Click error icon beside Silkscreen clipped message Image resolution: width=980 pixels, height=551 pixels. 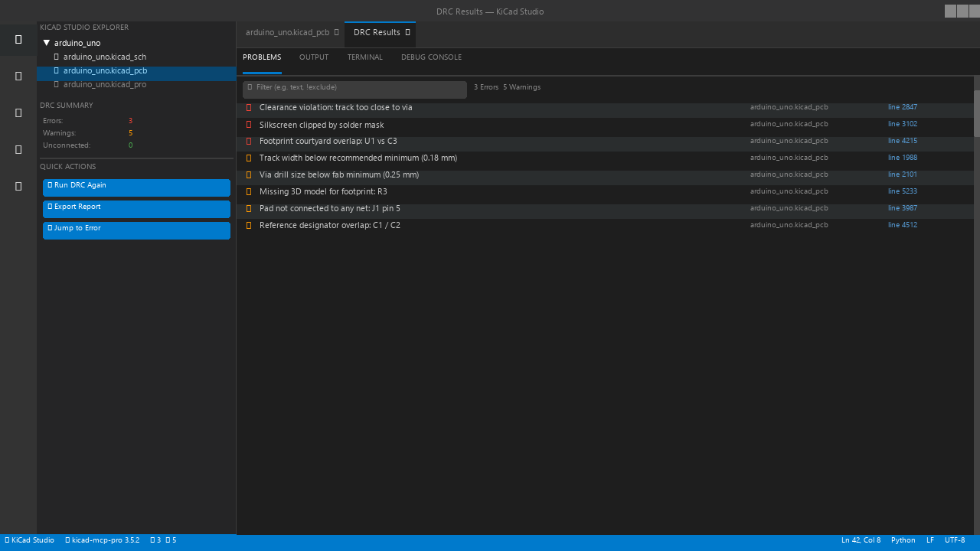249,124
